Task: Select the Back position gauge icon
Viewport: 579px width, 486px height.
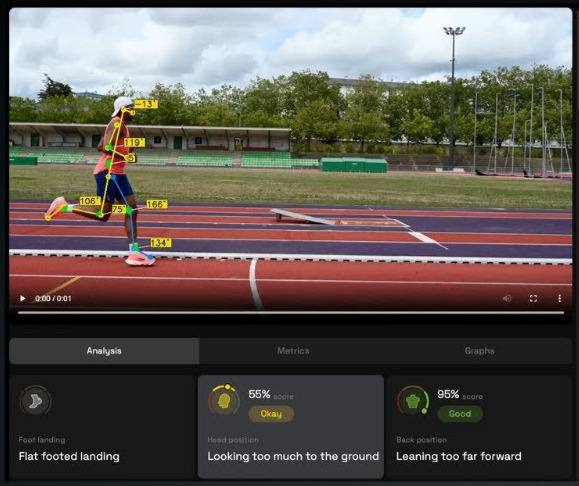Action: (x=413, y=401)
